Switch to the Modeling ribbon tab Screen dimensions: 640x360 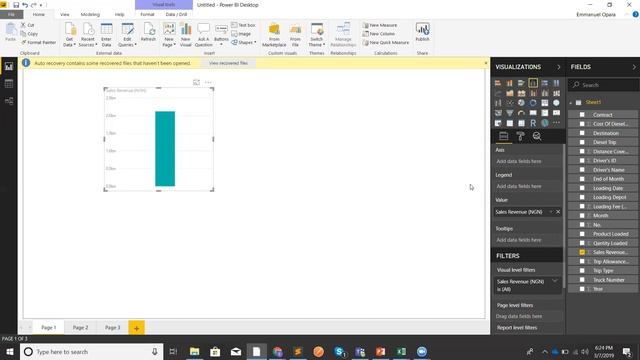[x=90, y=14]
